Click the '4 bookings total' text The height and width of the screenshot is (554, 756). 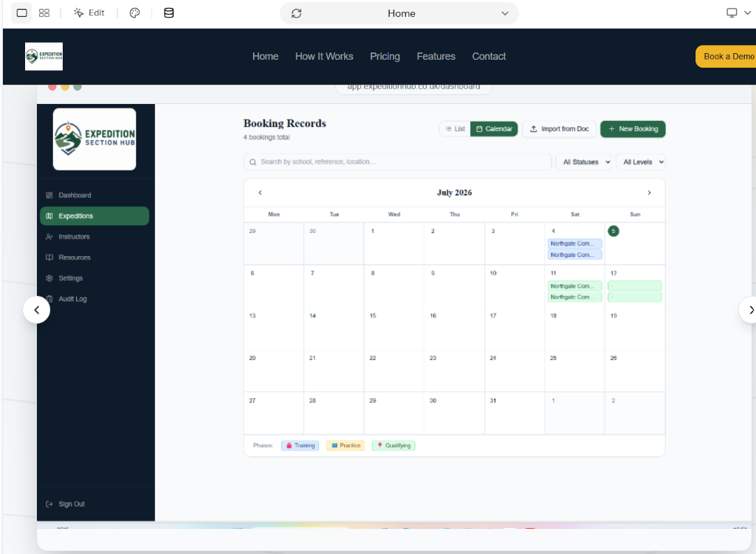(x=267, y=137)
